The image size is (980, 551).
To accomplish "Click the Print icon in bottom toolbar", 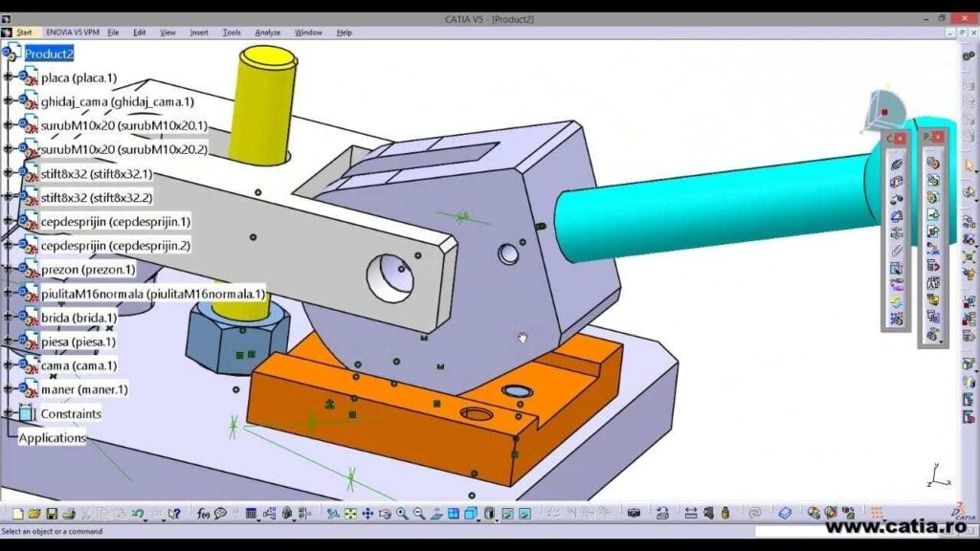I will coord(69,514).
